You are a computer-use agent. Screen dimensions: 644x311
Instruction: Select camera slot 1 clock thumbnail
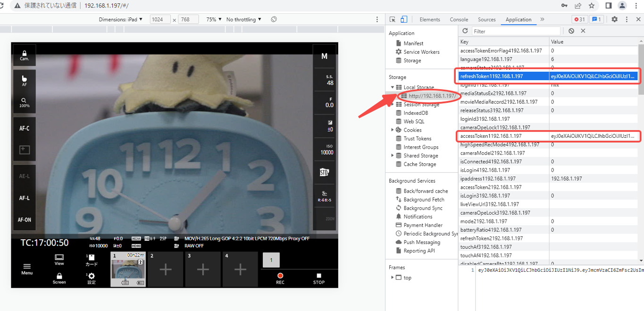(128, 269)
